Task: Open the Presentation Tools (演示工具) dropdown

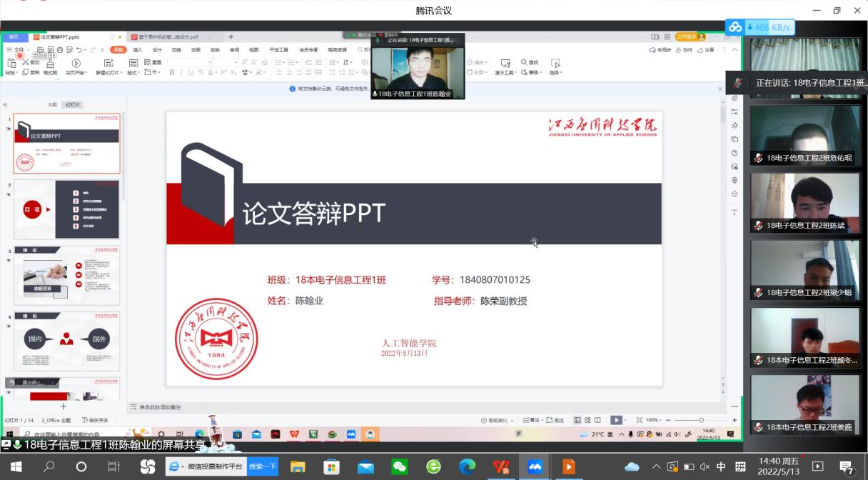Action: pos(505,73)
